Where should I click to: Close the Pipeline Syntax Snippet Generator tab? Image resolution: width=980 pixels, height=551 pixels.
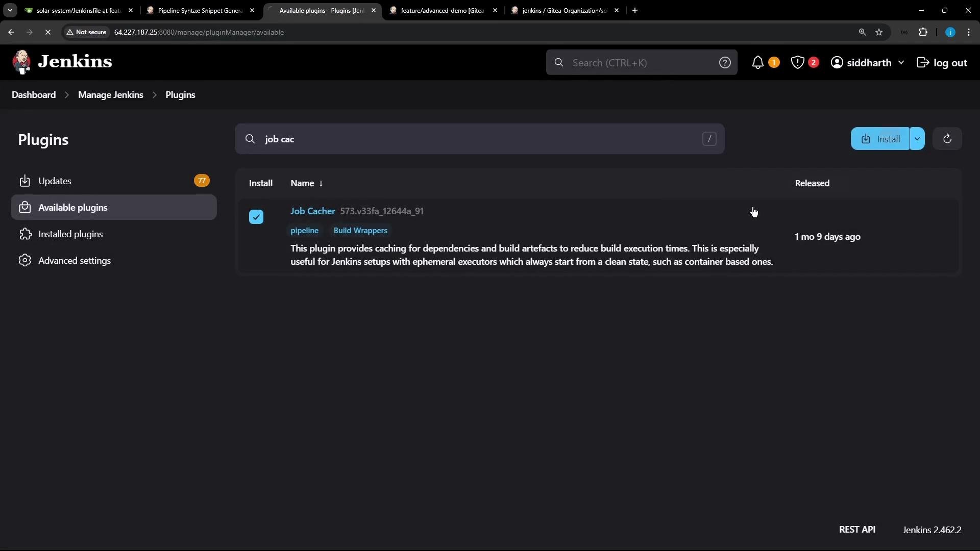click(252, 10)
